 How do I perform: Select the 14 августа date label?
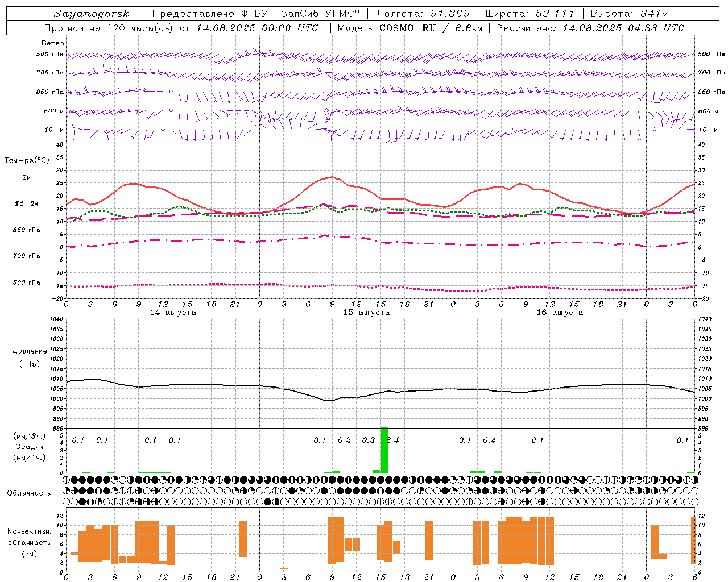coord(173,313)
